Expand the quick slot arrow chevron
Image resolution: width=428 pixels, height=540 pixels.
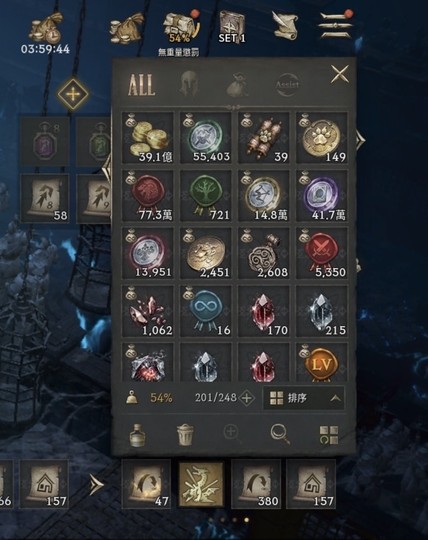point(96,485)
